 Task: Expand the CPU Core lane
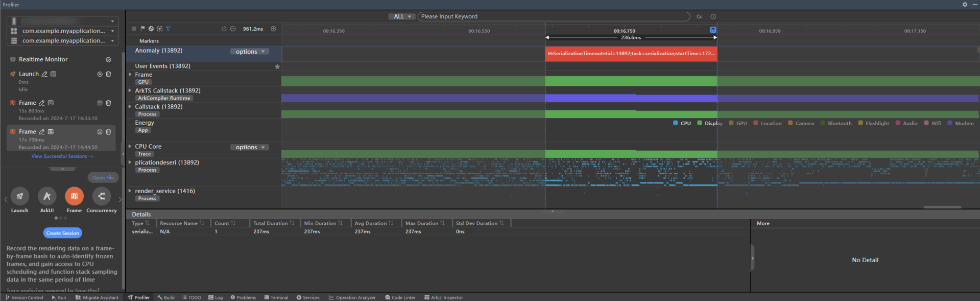(x=130, y=146)
